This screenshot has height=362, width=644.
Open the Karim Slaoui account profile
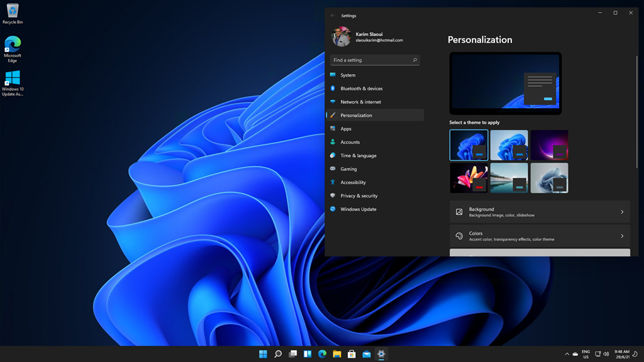click(x=368, y=36)
